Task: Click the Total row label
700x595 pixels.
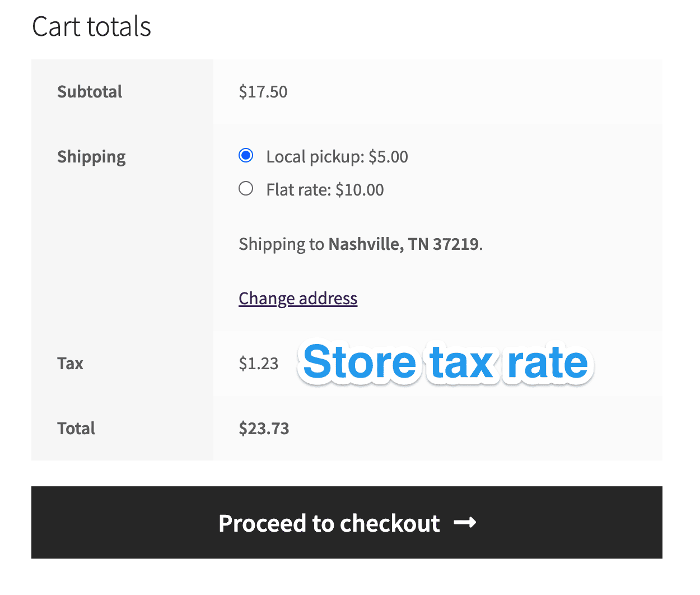Action: (76, 429)
